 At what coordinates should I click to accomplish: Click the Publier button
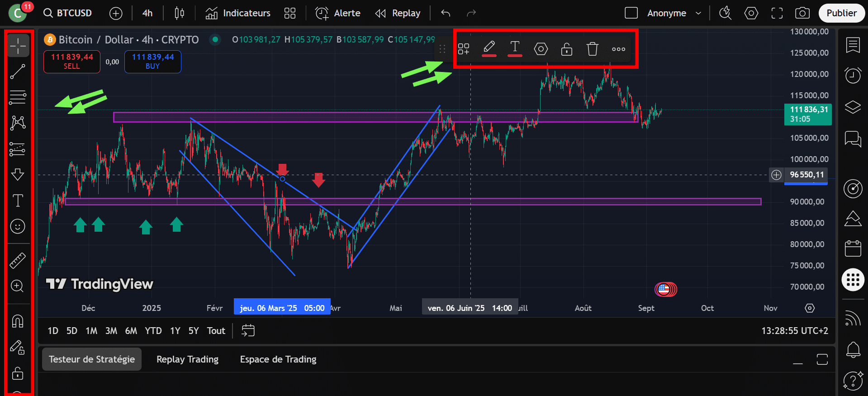pyautogui.click(x=841, y=13)
